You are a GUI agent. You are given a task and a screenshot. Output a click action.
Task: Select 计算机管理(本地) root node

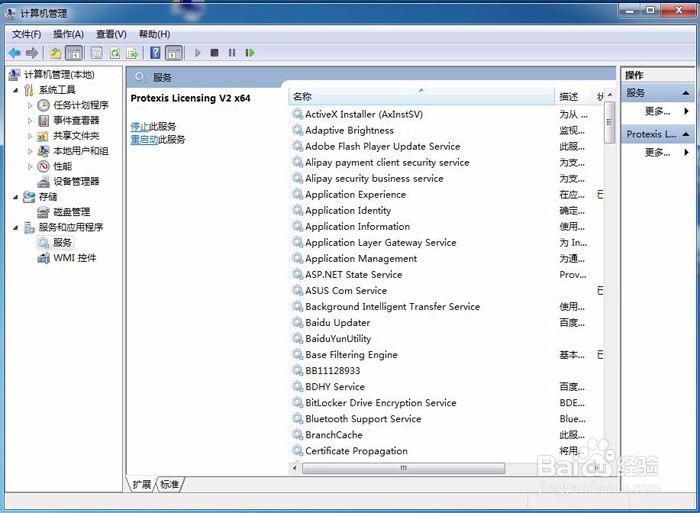click(59, 75)
